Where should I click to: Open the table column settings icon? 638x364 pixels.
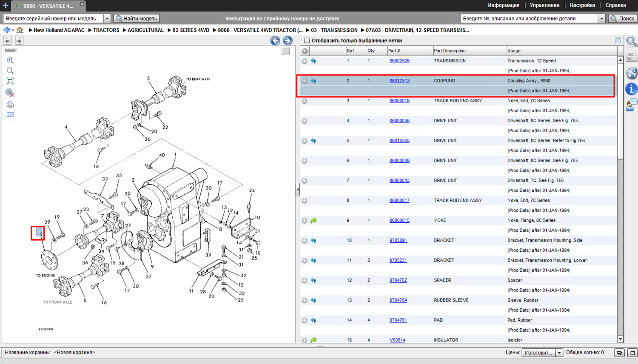[618, 40]
